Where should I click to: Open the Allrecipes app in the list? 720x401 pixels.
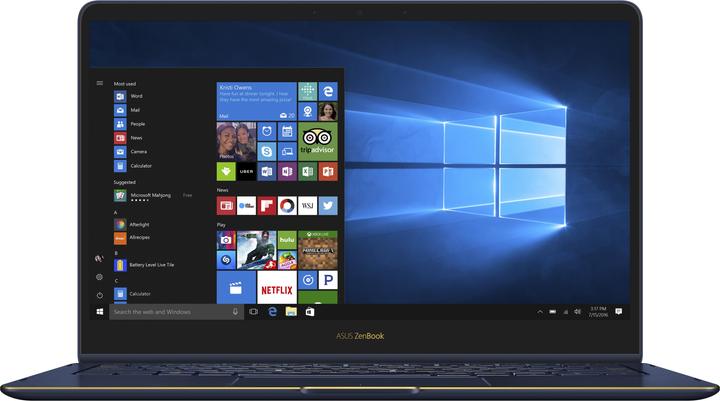tap(132, 238)
